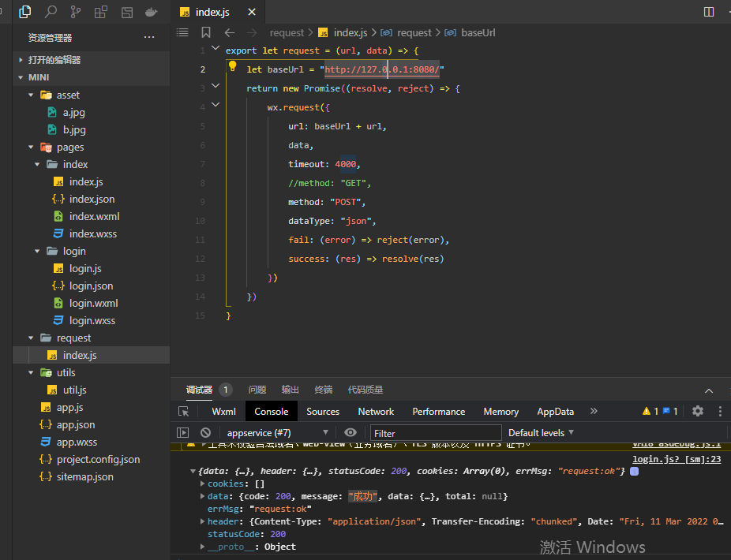Open the source control branch icon
The image size is (731, 560).
point(76,12)
